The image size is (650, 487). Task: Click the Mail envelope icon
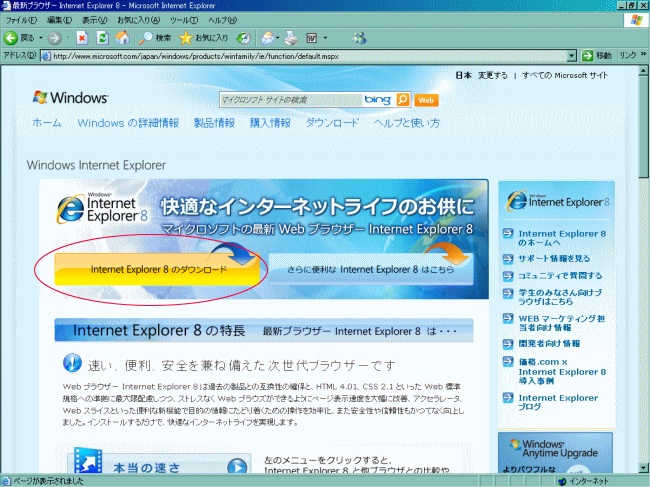tap(268, 39)
